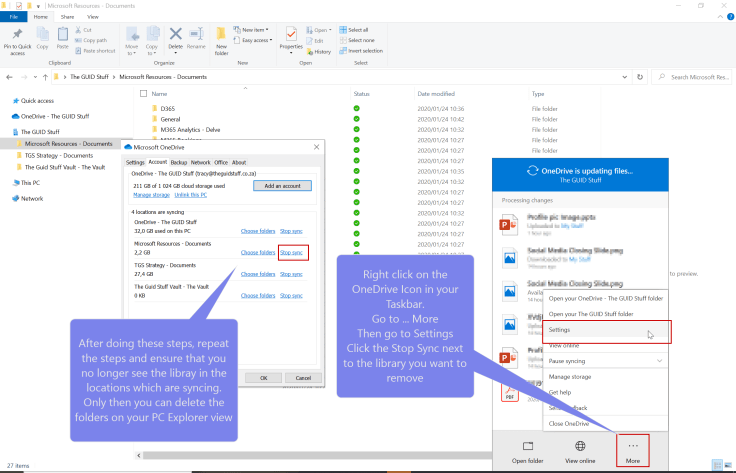The width and height of the screenshot is (736, 473).
Task: Open the Easy access dropdown
Action: (256, 40)
